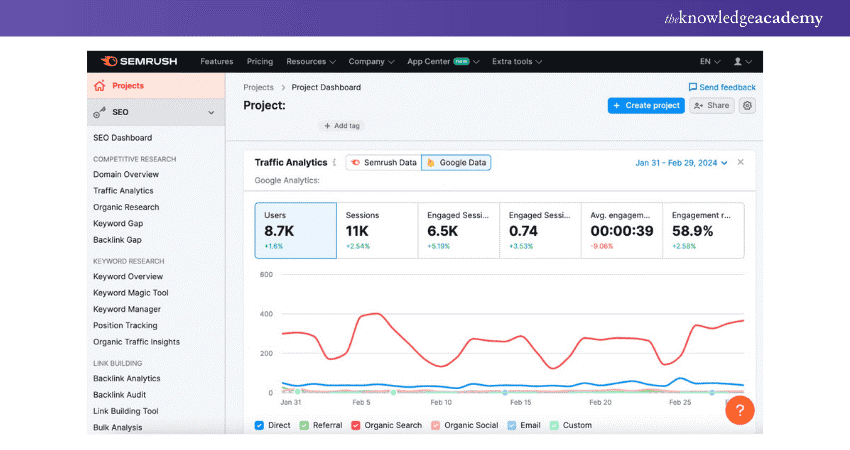
Task: Open Keyword Magic Tool
Action: 131,293
